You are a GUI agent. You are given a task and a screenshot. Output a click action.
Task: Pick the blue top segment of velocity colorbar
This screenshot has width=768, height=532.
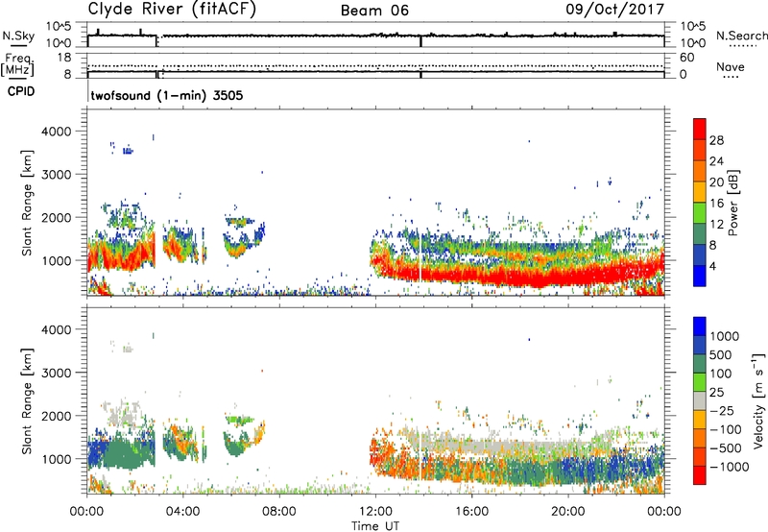700,326
